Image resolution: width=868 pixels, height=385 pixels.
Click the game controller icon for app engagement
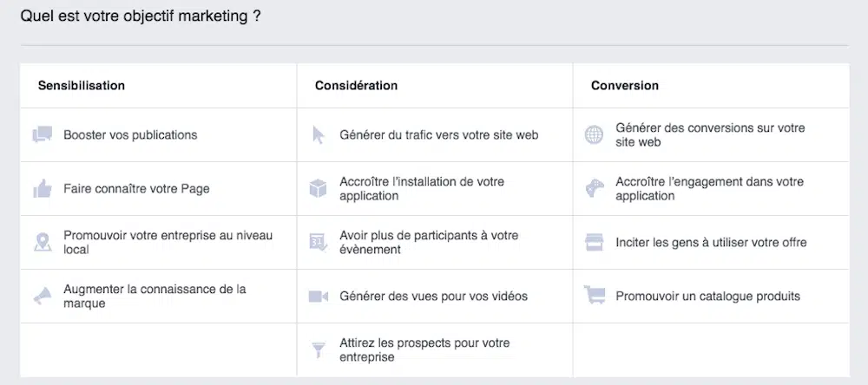594,188
